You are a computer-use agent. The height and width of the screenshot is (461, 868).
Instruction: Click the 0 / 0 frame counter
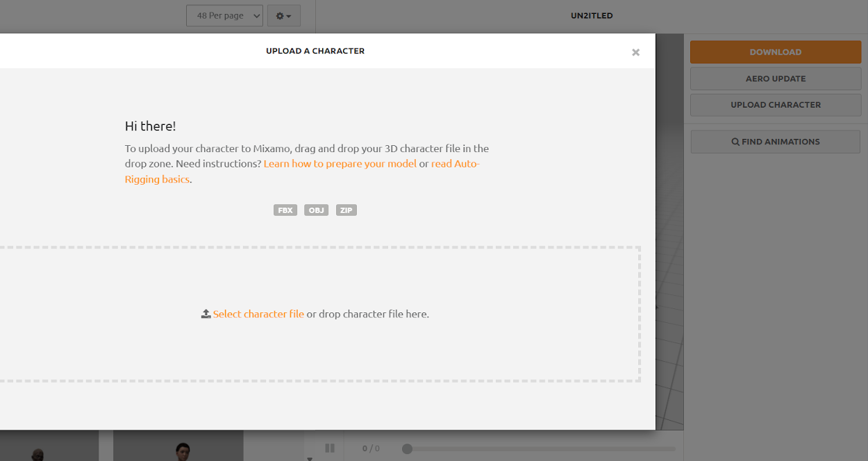(x=371, y=449)
